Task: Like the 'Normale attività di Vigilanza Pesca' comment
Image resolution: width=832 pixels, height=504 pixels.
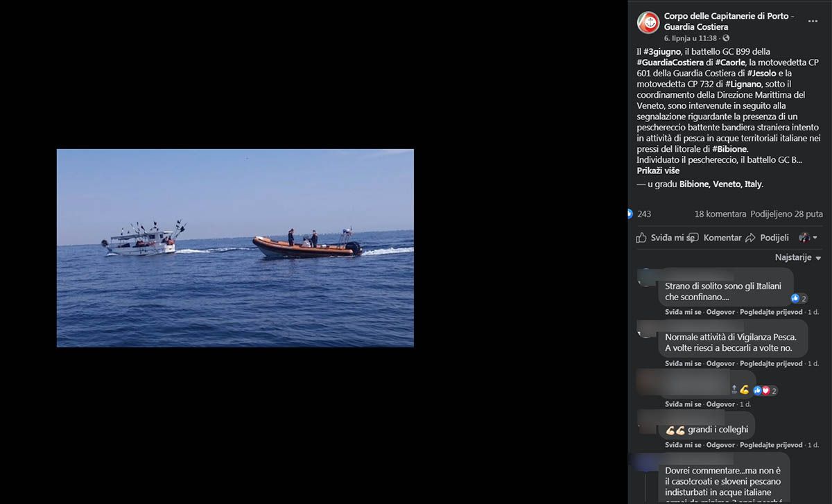Action: coord(683,363)
